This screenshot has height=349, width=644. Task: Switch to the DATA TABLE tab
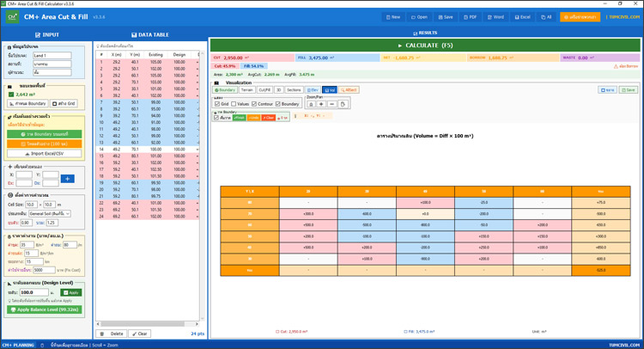click(149, 35)
